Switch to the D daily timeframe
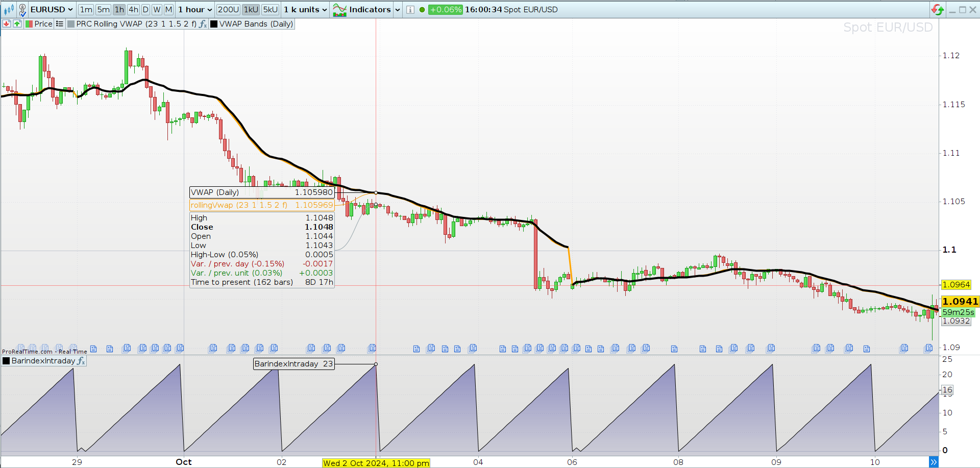The height and width of the screenshot is (468, 980). [x=145, y=10]
